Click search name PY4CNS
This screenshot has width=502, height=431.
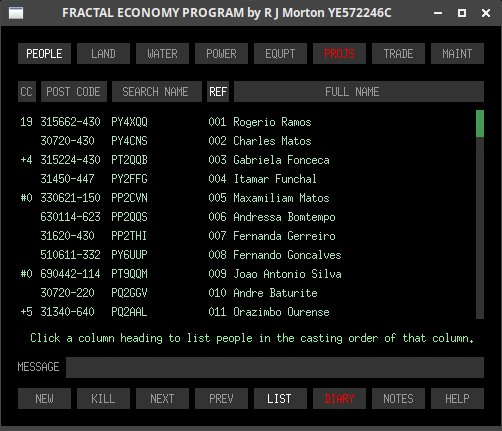[129, 141]
